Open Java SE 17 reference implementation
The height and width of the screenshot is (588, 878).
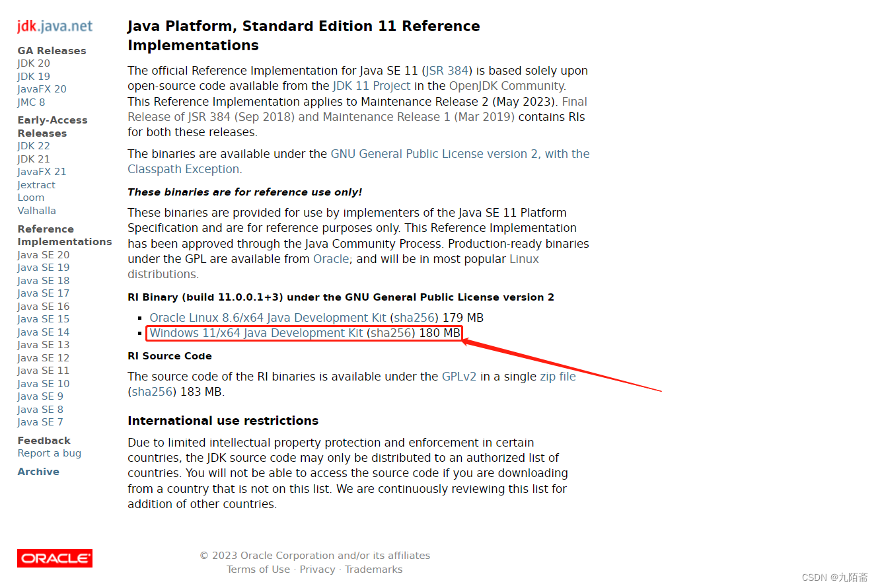coord(43,293)
